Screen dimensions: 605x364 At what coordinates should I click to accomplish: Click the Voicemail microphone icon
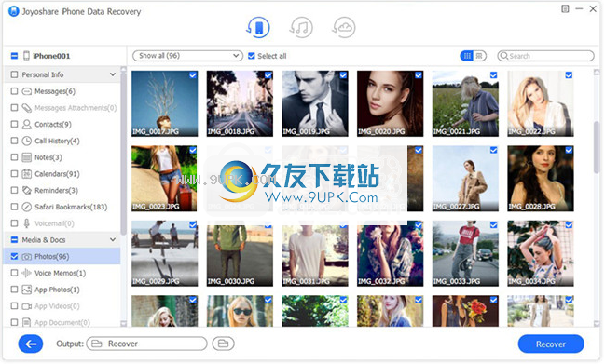pyautogui.click(x=27, y=223)
